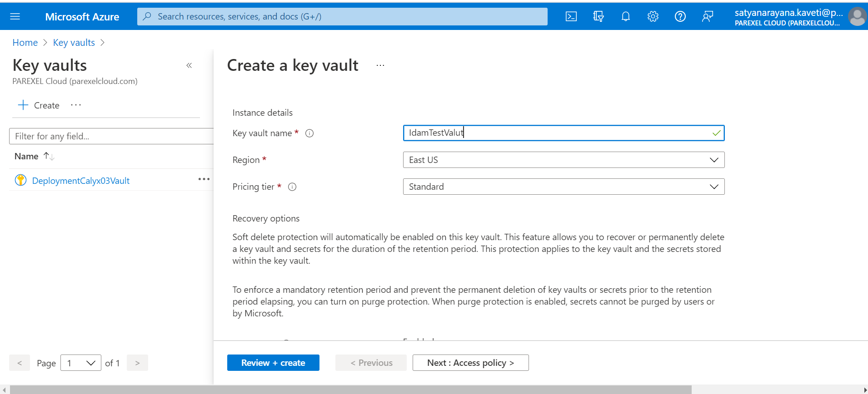Open portal settings gear
Image resolution: width=868 pixels, height=394 pixels.
click(653, 17)
